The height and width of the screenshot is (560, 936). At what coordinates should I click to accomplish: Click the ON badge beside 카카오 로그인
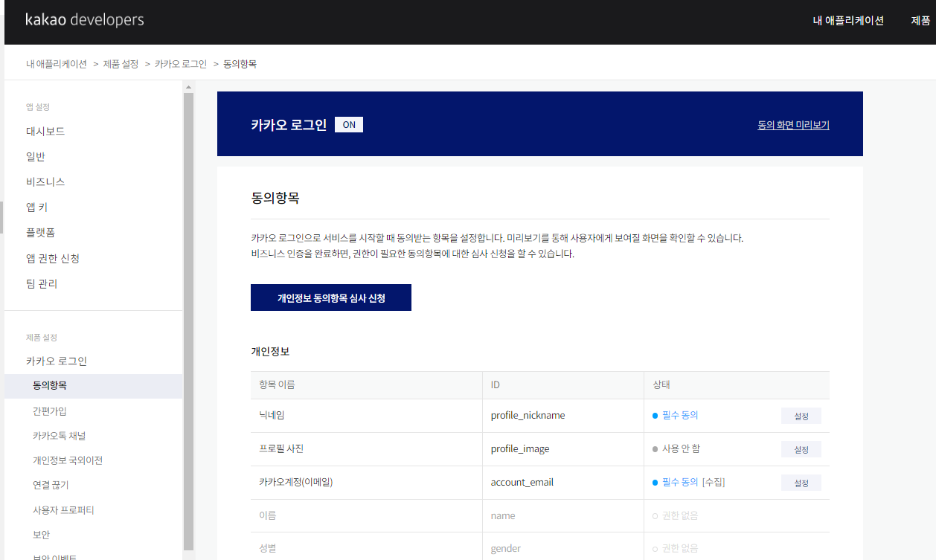[x=349, y=125]
